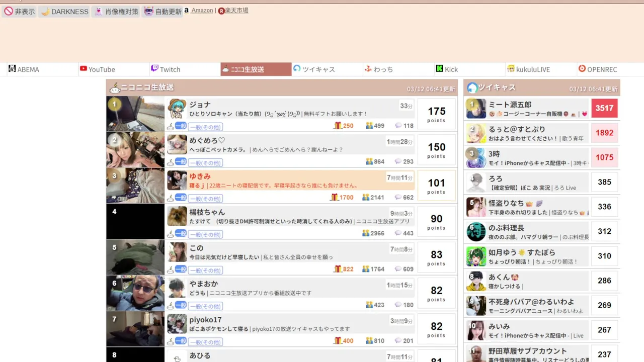Switch to the ツイキャス tab
Screen dimensions: 644x362
pyautogui.click(x=327, y=69)
